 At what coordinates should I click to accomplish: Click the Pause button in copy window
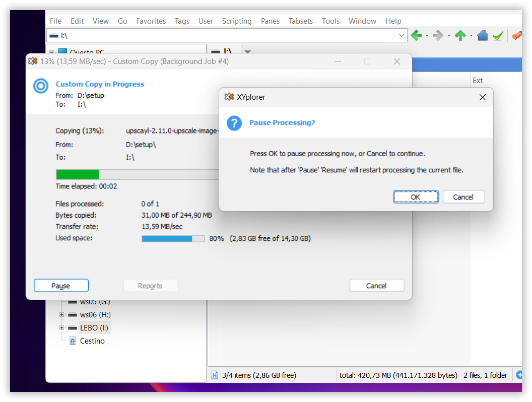[x=61, y=286]
